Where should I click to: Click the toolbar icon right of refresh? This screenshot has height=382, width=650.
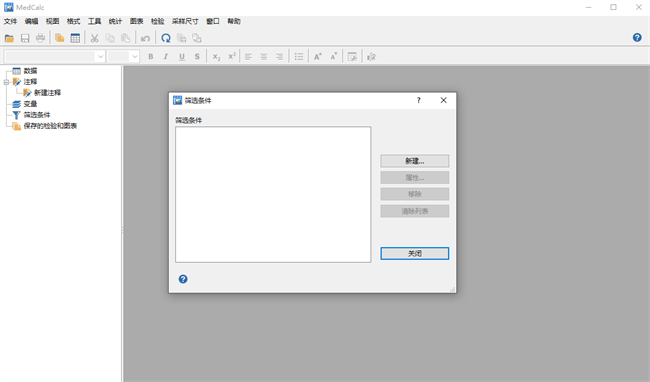tap(181, 39)
